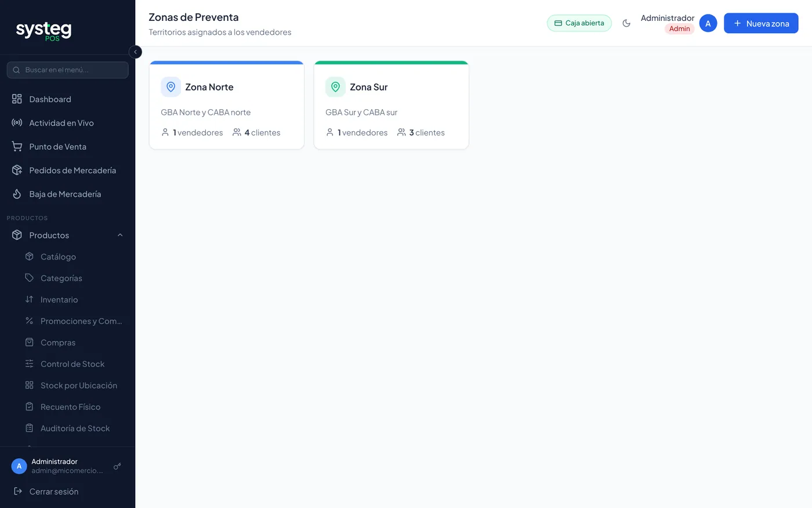Click the Control de Stock sliders icon
The image size is (812, 508).
click(30, 364)
